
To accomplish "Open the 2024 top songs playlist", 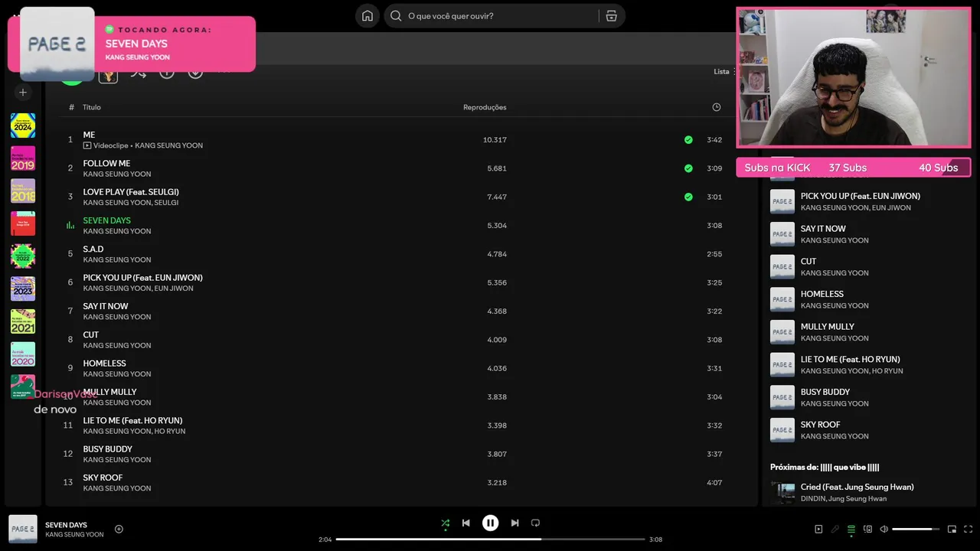I will pos(23,126).
